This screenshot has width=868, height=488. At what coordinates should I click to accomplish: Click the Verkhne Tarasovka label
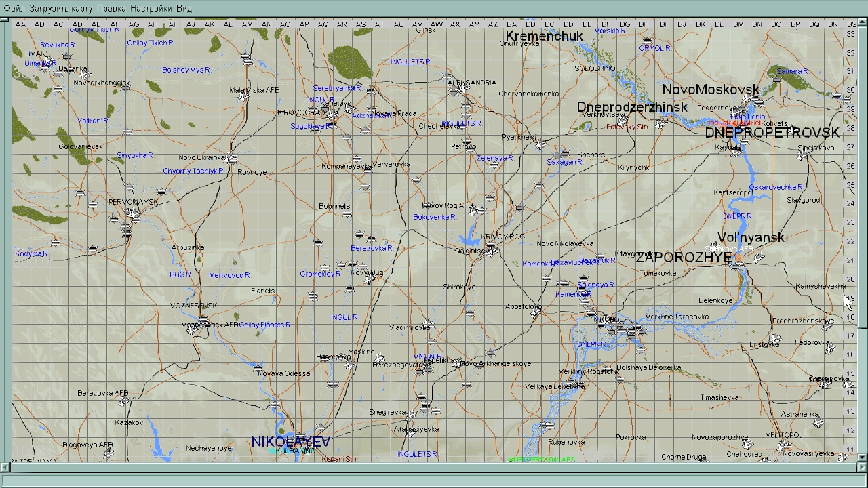point(677,317)
